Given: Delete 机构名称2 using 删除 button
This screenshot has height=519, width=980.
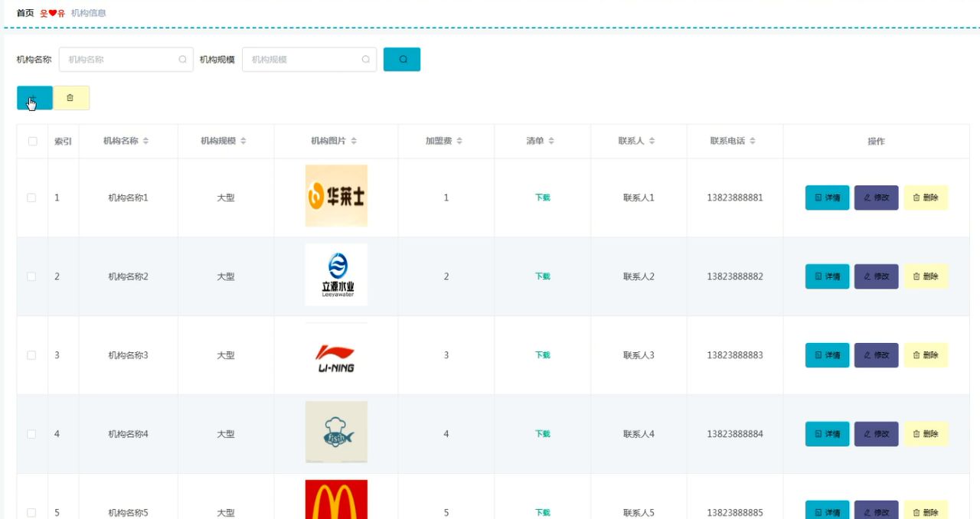Looking at the screenshot, I should 926,276.
